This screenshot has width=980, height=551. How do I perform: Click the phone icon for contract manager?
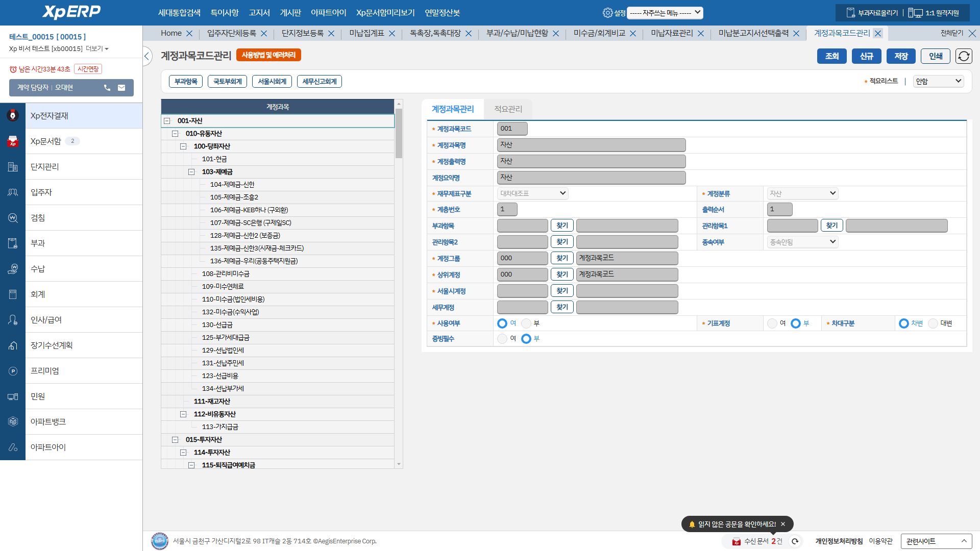(107, 88)
